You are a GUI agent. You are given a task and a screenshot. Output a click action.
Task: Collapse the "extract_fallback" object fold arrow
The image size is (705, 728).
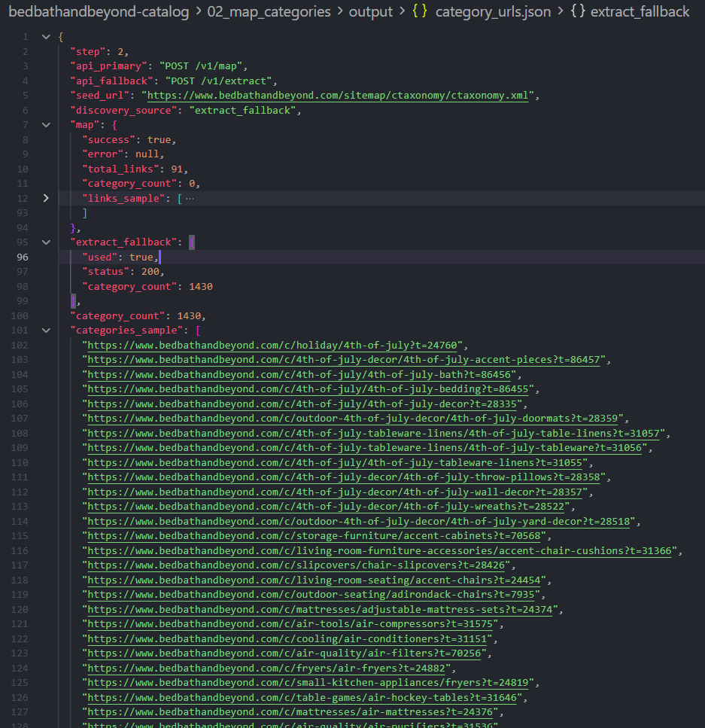[x=46, y=242]
